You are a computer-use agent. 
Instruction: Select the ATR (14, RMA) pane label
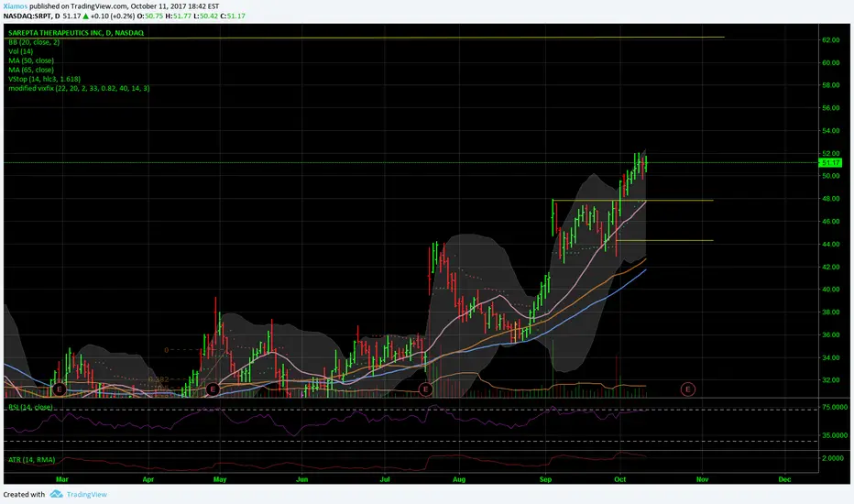(x=31, y=460)
